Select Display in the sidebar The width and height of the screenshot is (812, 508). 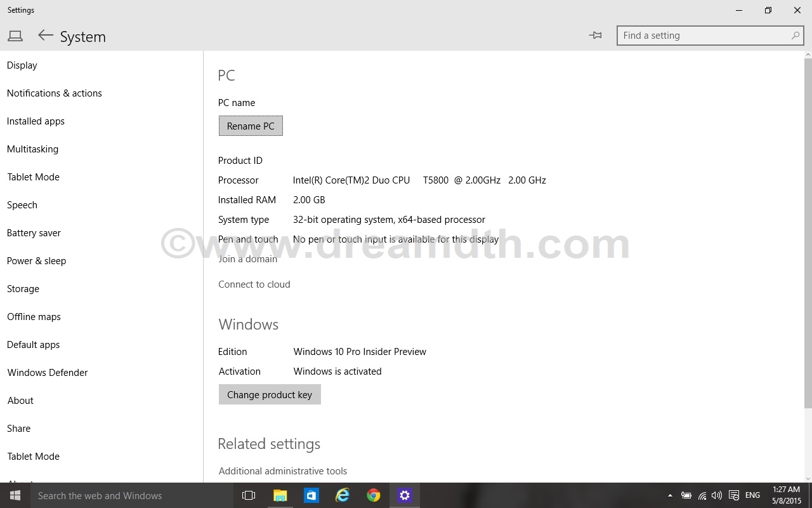[22, 65]
